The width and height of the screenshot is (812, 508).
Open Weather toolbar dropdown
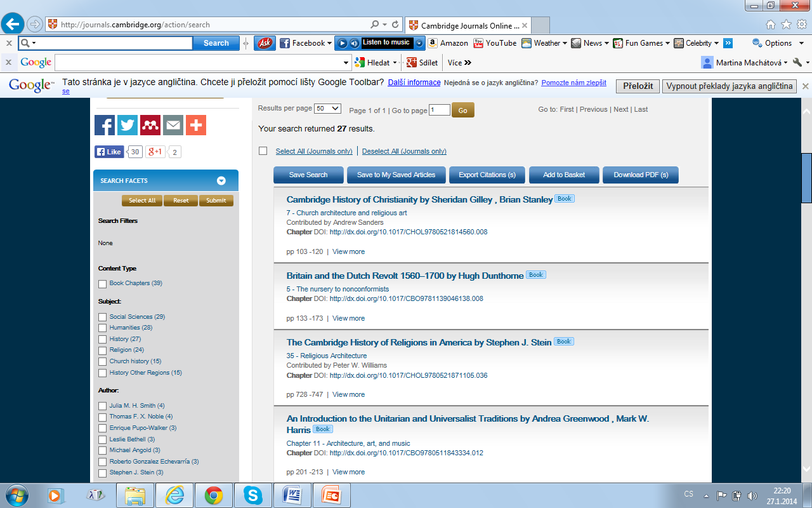point(565,43)
